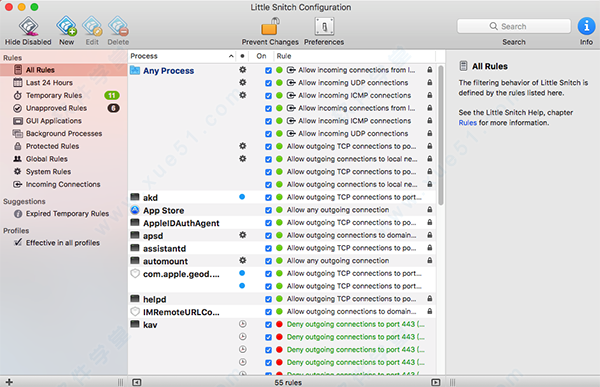Toggle the IMRemoteURLCo... rule checkbox
The height and width of the screenshot is (387, 600).
tap(268, 312)
